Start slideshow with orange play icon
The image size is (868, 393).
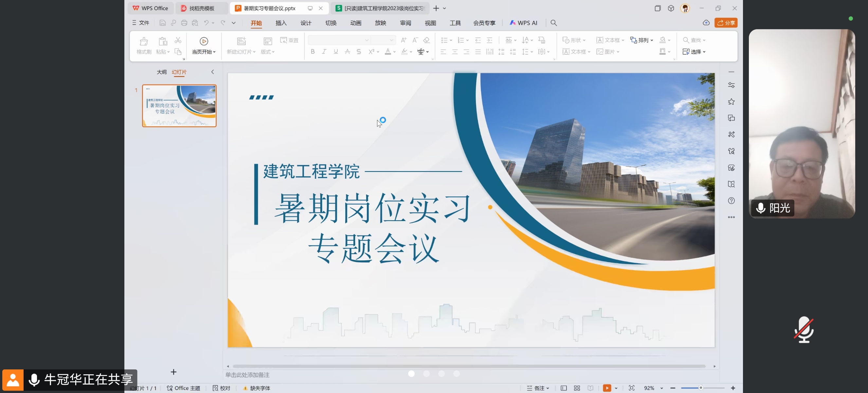607,388
